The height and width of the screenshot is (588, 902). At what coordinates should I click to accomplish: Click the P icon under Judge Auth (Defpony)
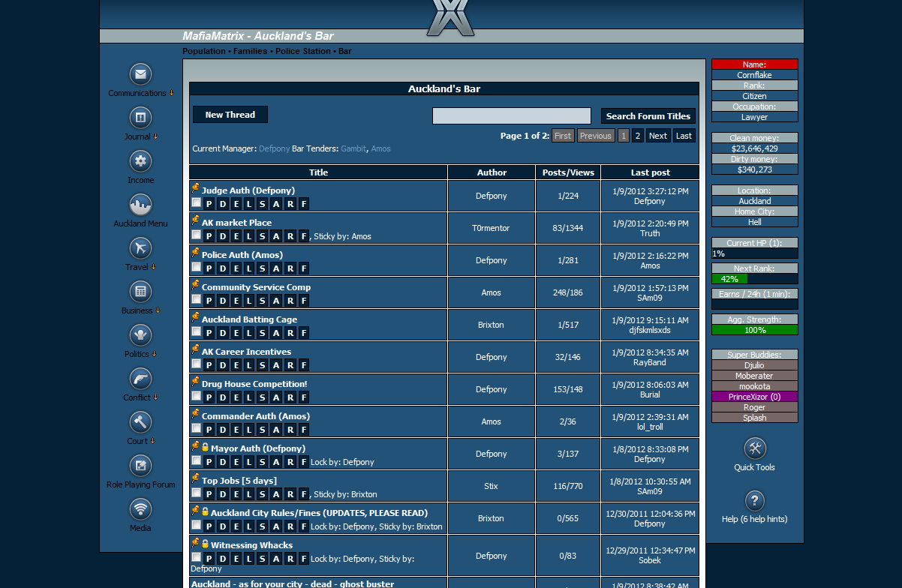(x=209, y=204)
